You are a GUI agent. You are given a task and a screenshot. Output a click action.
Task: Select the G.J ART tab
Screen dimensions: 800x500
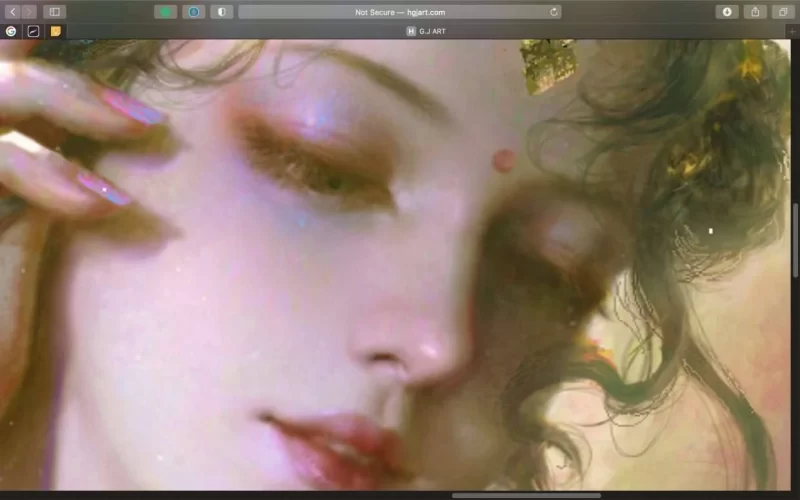coord(426,32)
